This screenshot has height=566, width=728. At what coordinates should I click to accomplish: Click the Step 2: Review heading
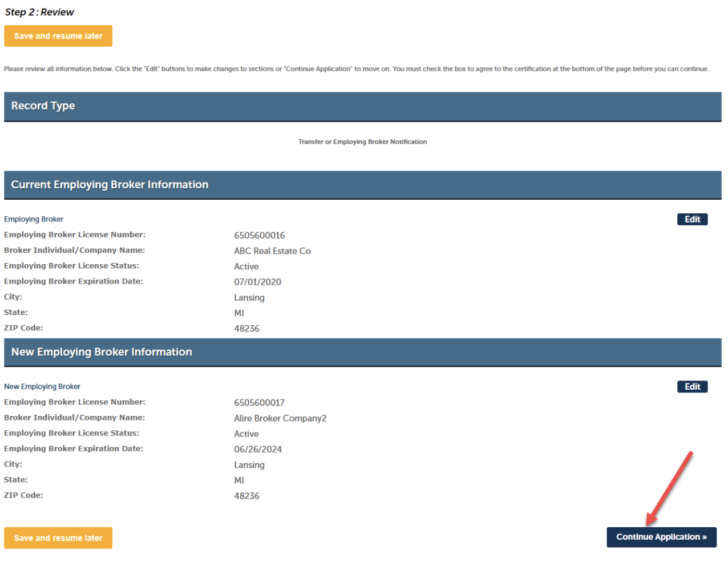point(39,12)
